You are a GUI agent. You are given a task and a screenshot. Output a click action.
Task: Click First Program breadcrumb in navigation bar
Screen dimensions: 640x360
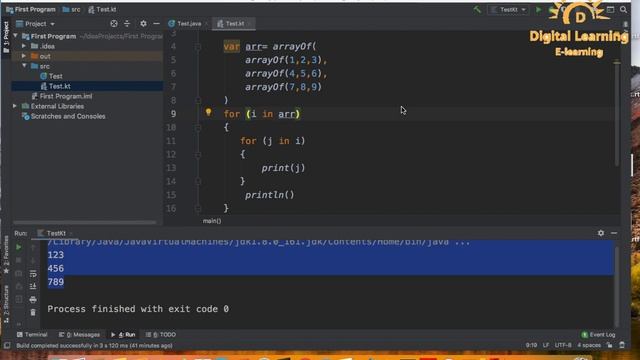pyautogui.click(x=31, y=9)
